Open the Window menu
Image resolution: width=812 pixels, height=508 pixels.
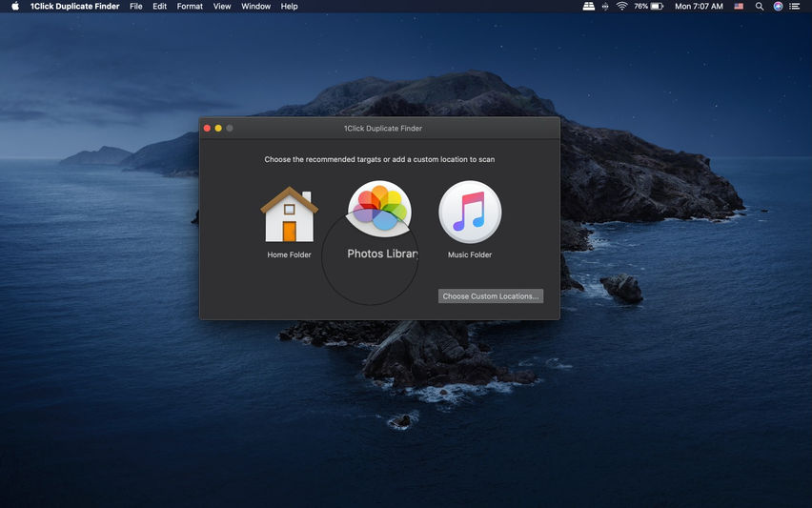point(255,7)
